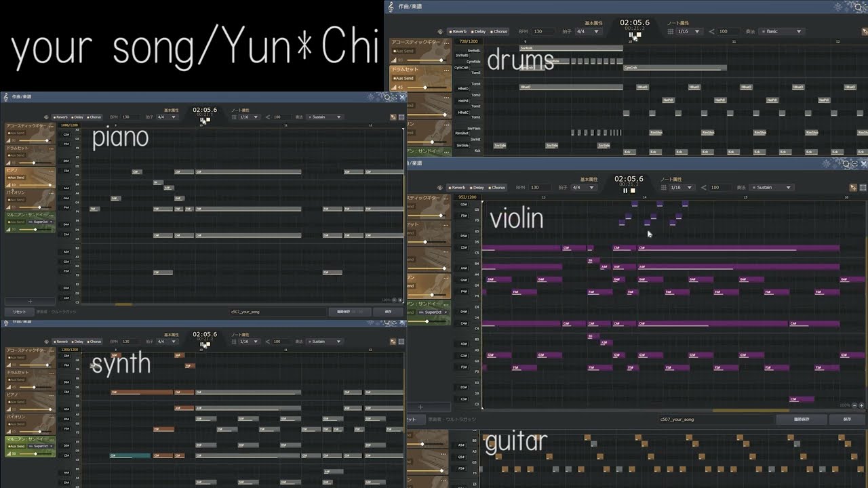Click the effects eye icon in violin window
The height and width of the screenshot is (488, 868).
441,188
